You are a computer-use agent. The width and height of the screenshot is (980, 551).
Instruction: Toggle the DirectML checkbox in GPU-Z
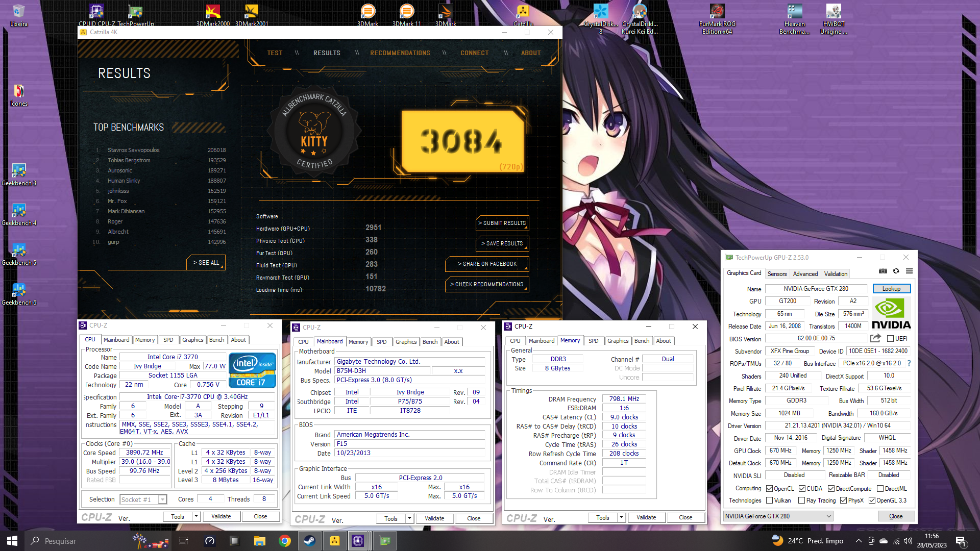tap(880, 489)
